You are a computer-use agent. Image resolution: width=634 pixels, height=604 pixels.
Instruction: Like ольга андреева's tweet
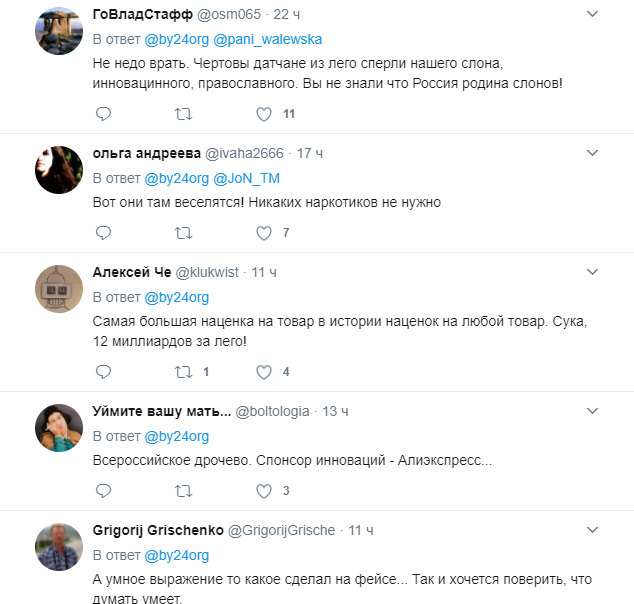[264, 233]
